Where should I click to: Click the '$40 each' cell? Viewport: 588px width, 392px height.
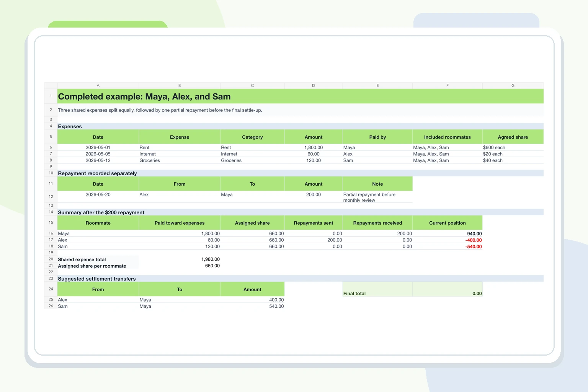513,160
